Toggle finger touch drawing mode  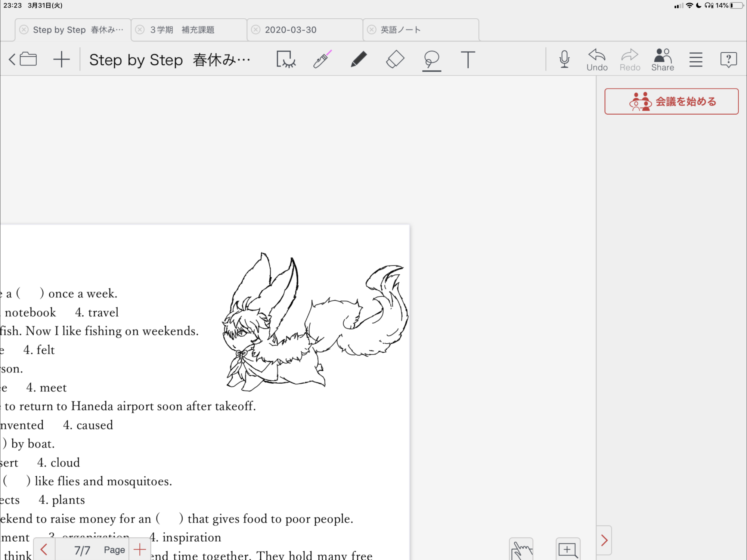coord(521,550)
